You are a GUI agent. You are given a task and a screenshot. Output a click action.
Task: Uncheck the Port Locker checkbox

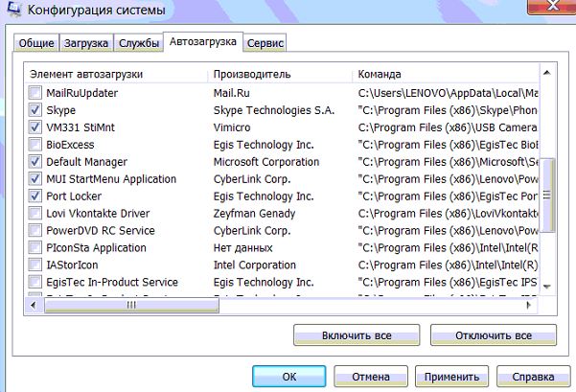[35, 196]
